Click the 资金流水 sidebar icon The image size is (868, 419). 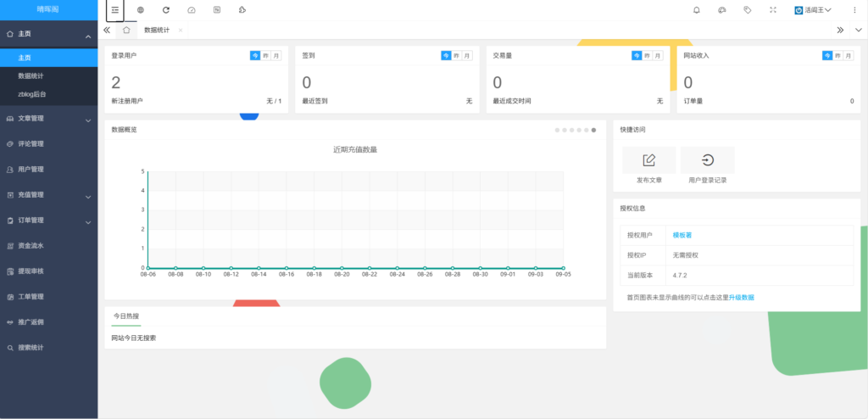coord(9,245)
